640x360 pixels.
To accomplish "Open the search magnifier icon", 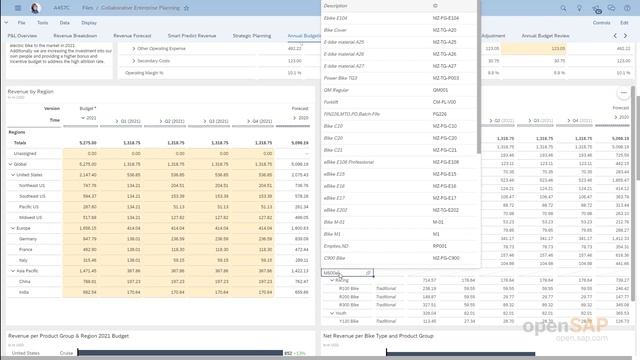I will click(563, 8).
